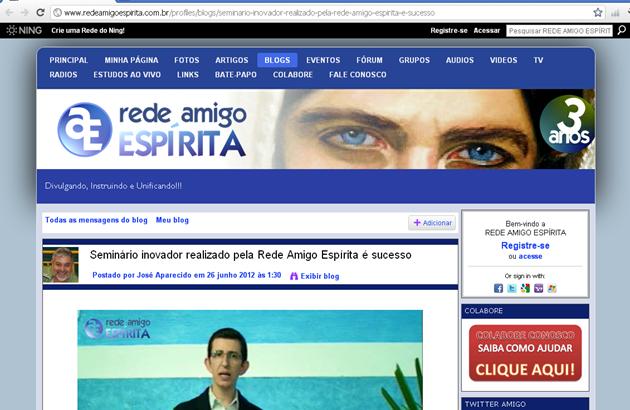Open the PRINCIPAL menu item

(69, 60)
